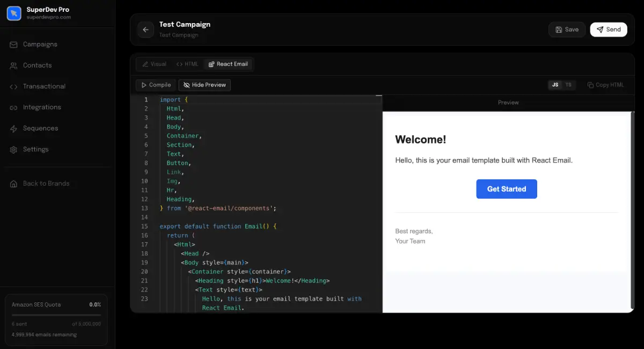Switch code language to TS
This screenshot has height=349, width=644.
click(x=568, y=85)
